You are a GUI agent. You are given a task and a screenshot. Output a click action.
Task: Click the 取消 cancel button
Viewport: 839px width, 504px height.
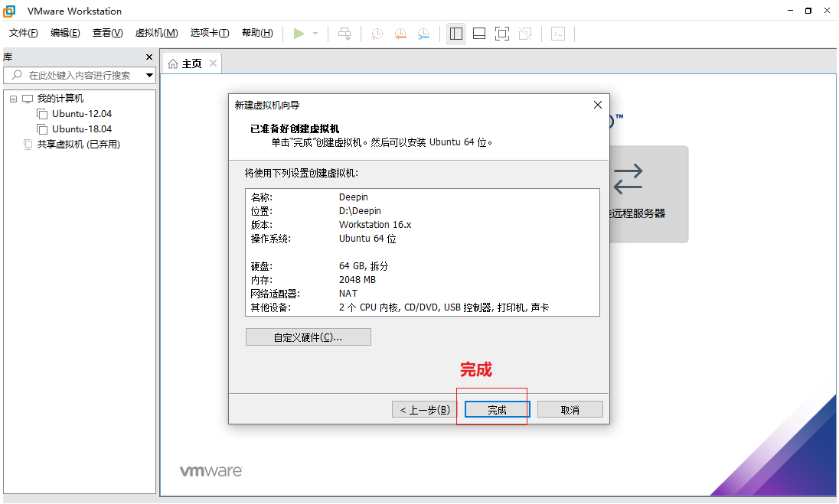(570, 410)
